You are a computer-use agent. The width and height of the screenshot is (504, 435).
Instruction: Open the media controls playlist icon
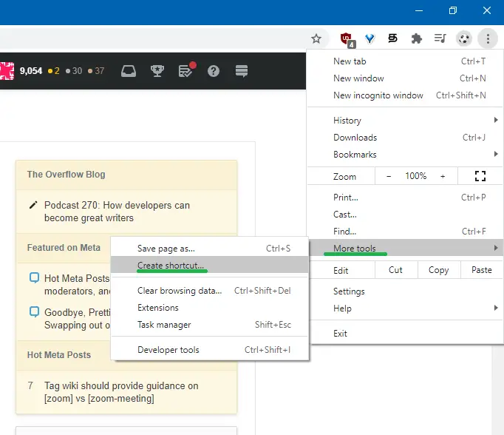pos(440,38)
